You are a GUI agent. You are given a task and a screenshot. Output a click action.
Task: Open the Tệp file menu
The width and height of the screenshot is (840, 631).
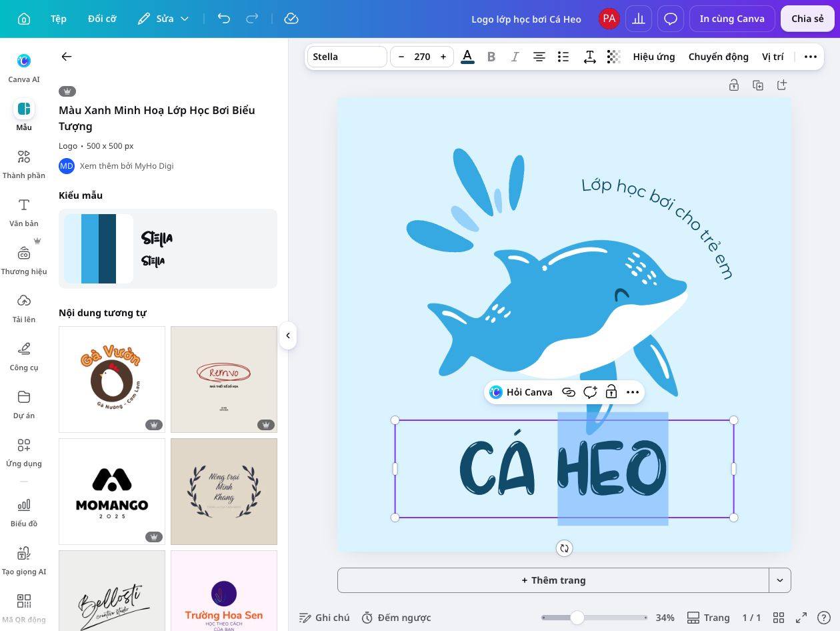(59, 19)
